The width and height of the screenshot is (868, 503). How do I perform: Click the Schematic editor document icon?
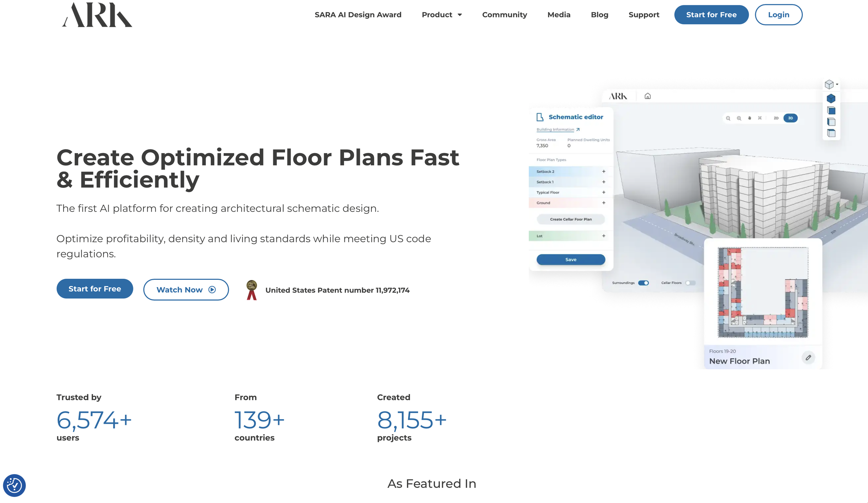(540, 117)
